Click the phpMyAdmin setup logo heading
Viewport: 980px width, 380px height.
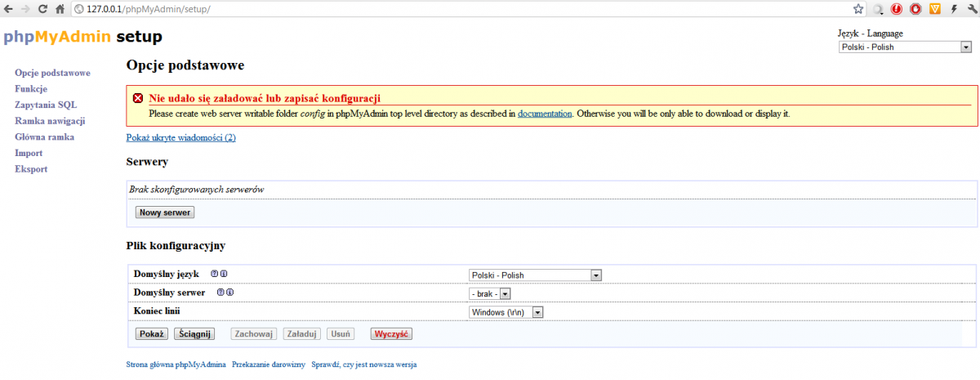(83, 37)
